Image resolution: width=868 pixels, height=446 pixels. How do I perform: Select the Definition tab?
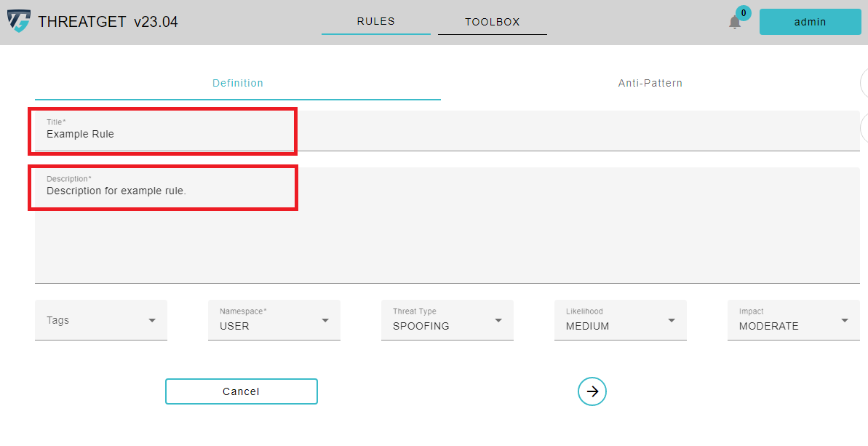(238, 84)
